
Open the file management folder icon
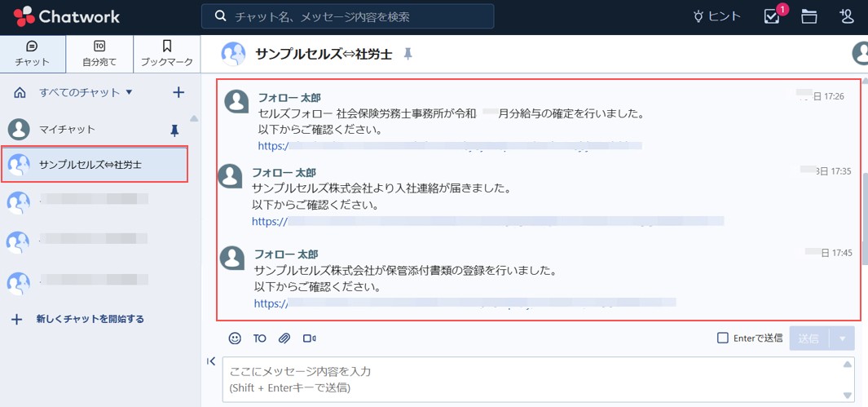coord(809,16)
